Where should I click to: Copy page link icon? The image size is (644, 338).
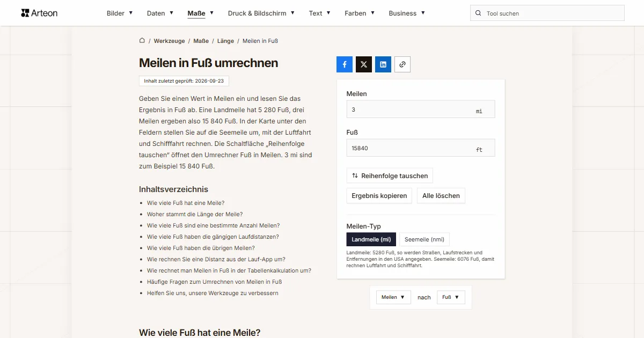[x=402, y=64]
